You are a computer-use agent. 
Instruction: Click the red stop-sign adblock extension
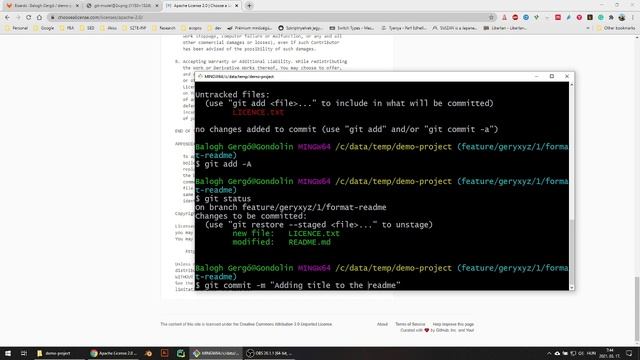click(515, 18)
